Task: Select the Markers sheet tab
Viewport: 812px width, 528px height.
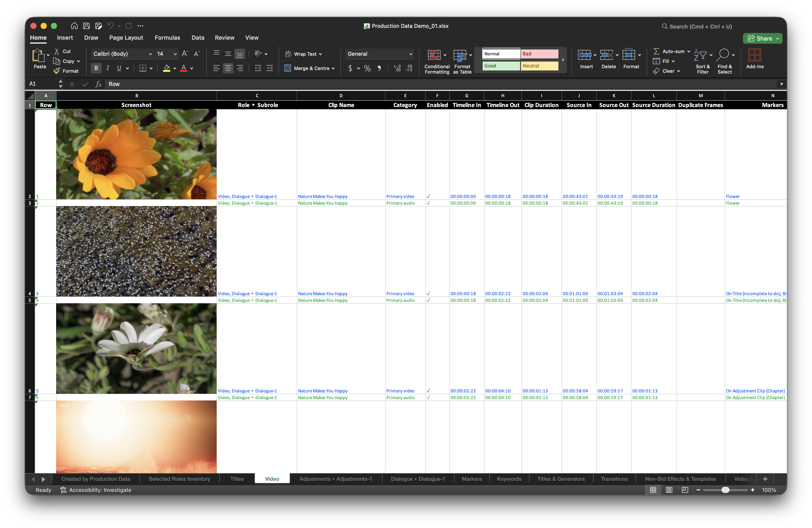Action: point(472,479)
